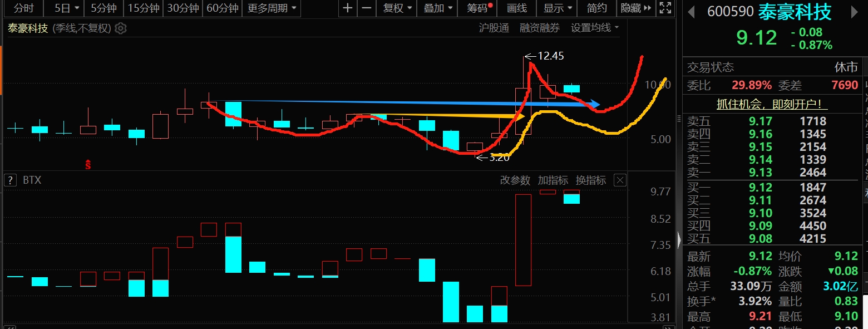Click 金额 value 3.02亿
The height and width of the screenshot is (329, 868).
point(841,287)
